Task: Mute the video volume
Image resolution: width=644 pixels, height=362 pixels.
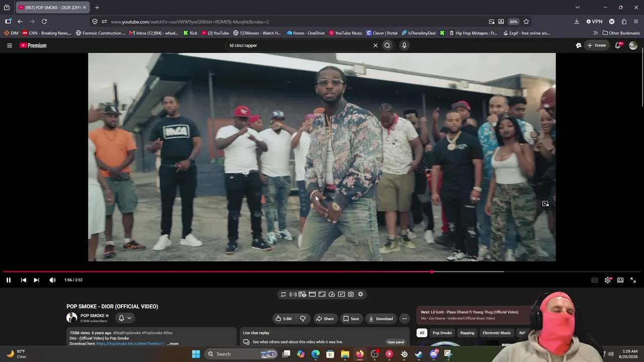Action: [x=52, y=280]
